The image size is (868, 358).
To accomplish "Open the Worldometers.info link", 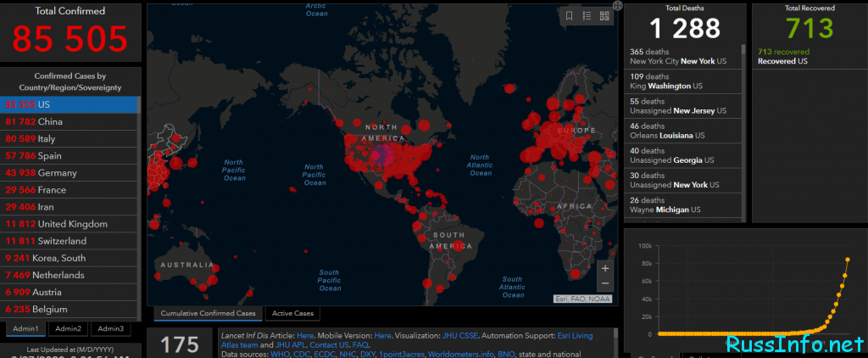I will [460, 354].
